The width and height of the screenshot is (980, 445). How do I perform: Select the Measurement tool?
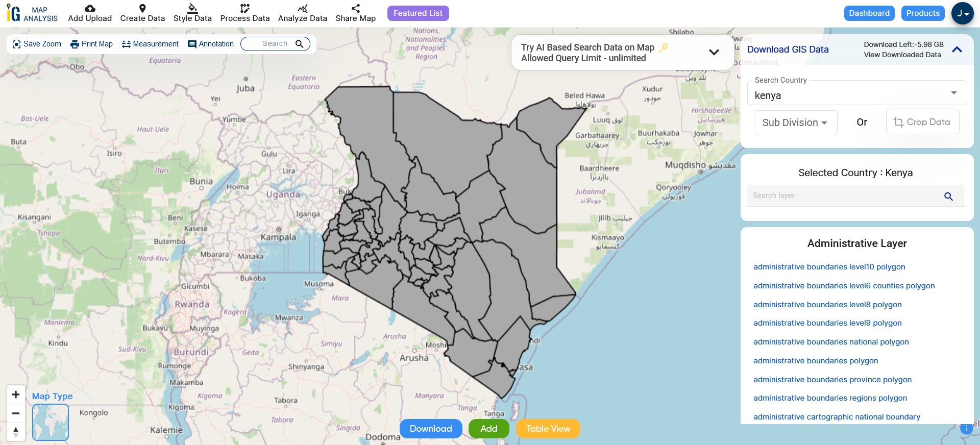[x=151, y=44]
